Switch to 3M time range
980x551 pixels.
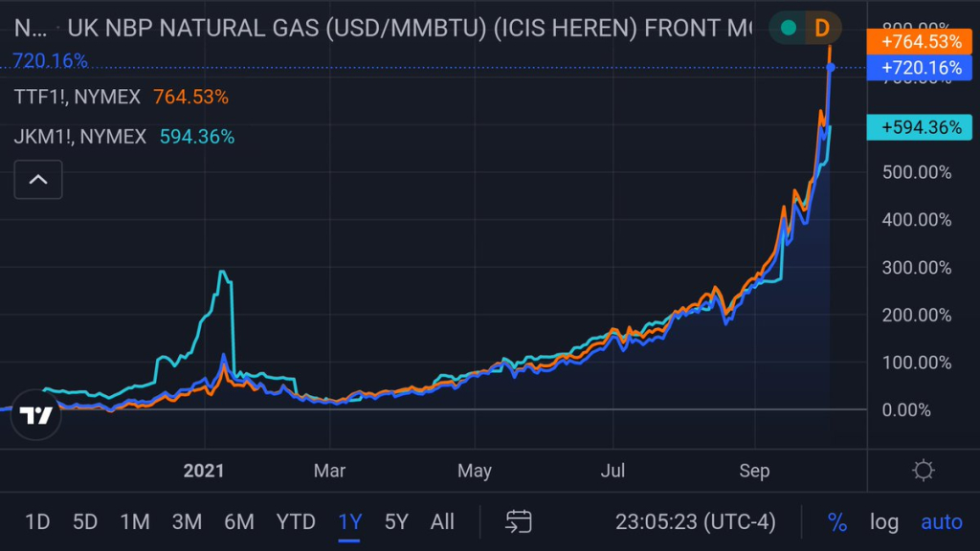[187, 521]
